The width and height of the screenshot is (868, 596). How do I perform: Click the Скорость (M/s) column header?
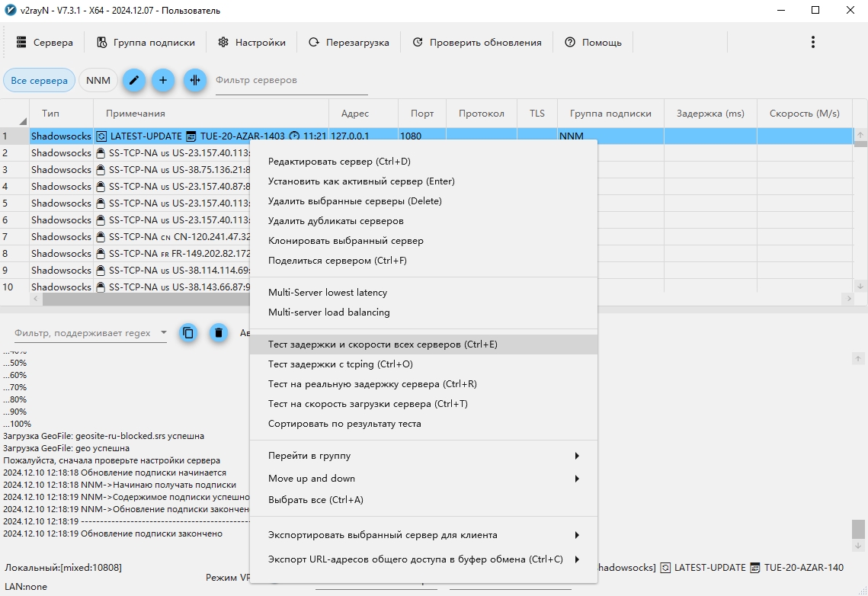click(x=804, y=114)
